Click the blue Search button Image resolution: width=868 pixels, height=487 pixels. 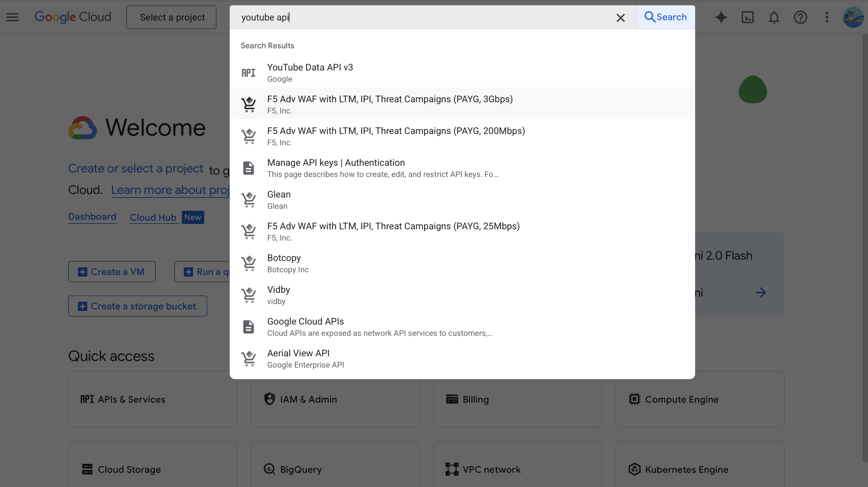[665, 17]
